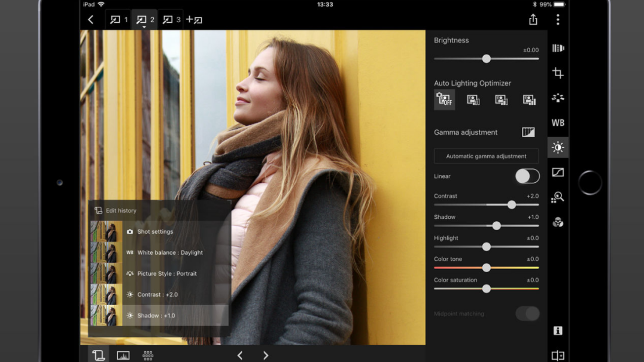Select White balance : Daylight history entry
The height and width of the screenshot is (362, 644).
159,252
